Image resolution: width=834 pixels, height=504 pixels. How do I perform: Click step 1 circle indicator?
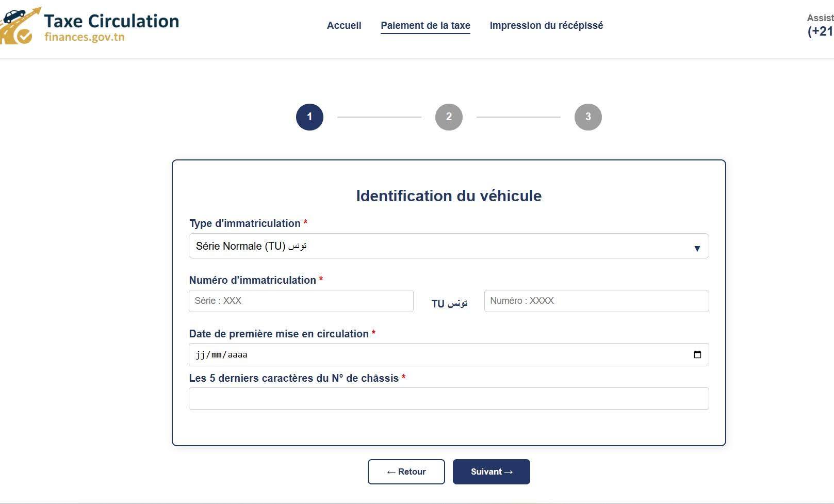pos(309,117)
